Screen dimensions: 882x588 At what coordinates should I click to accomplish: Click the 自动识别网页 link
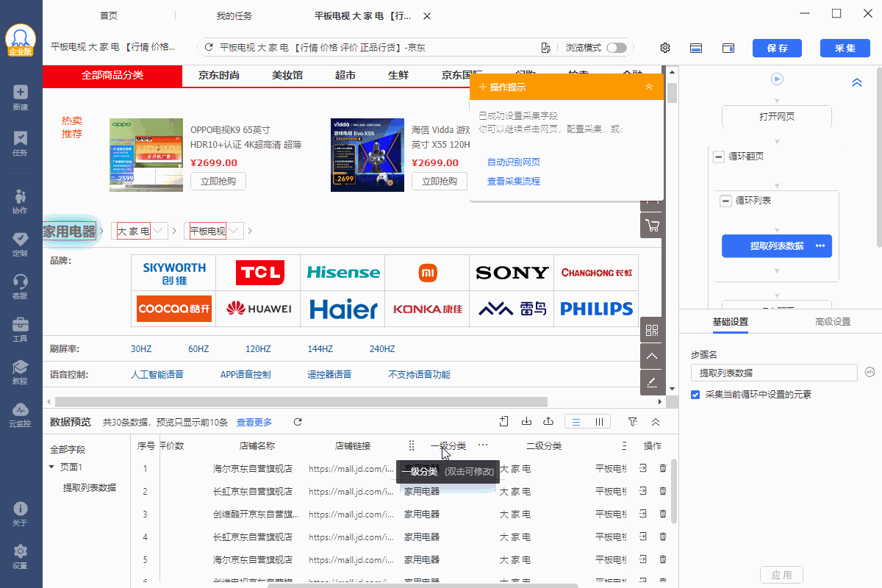point(514,162)
